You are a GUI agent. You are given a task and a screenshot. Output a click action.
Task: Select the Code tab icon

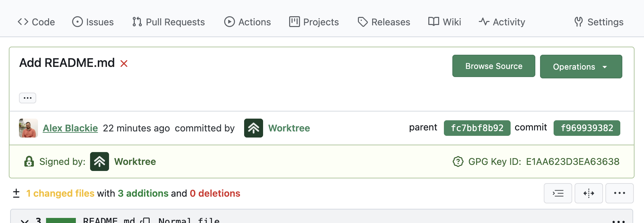tap(23, 22)
